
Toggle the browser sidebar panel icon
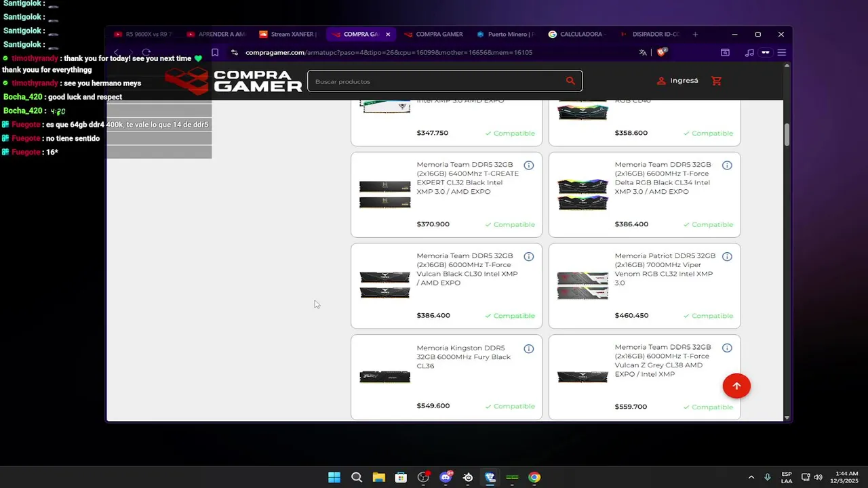(x=725, y=52)
